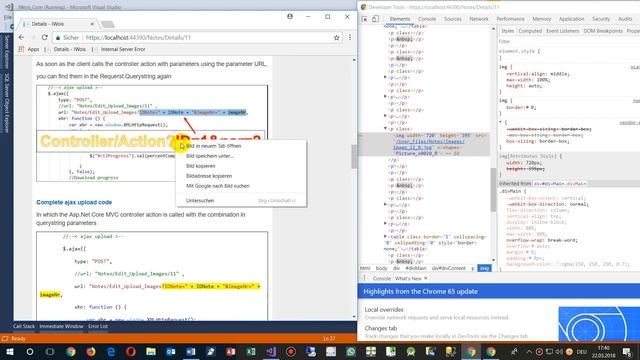Switch the drawer to its Console tab

[x=382, y=279]
